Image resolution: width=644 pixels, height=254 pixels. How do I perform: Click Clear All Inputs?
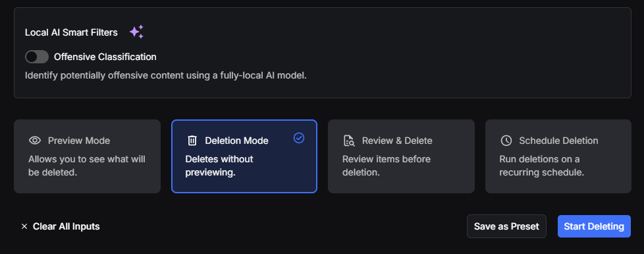point(61,226)
